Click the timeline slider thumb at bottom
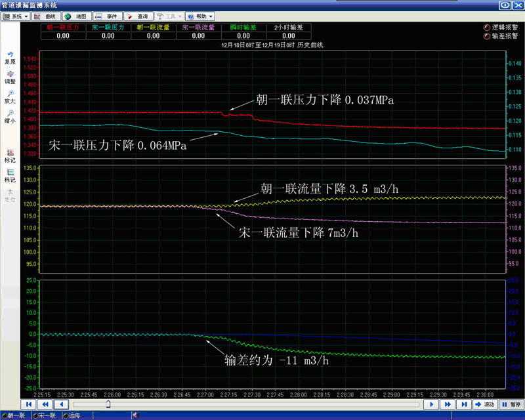This screenshot has width=525, height=420. 108,405
